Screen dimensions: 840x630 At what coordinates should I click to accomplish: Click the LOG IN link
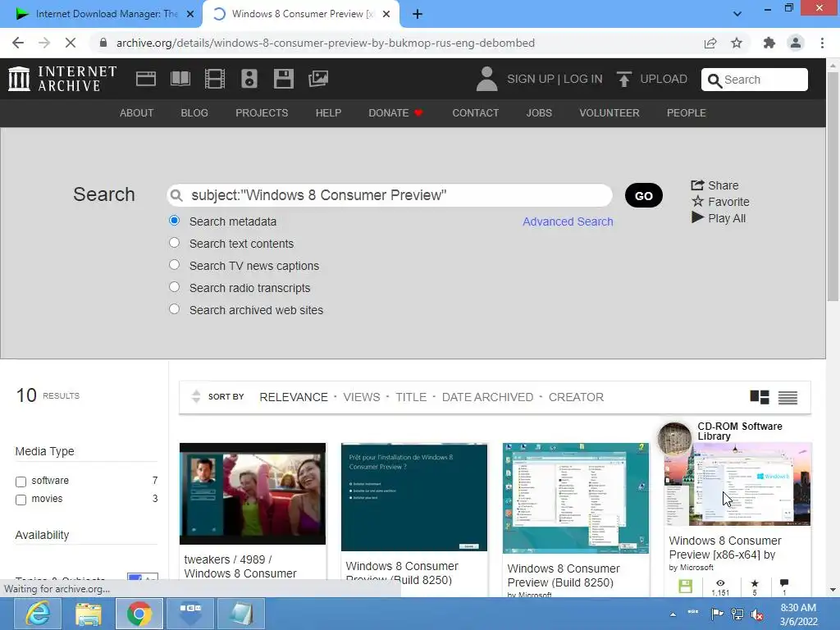pyautogui.click(x=583, y=79)
